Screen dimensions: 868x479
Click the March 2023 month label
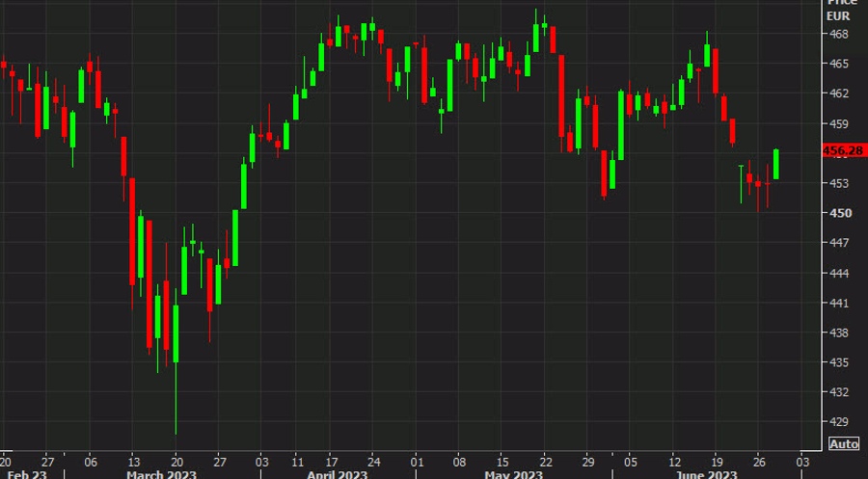[164, 473]
